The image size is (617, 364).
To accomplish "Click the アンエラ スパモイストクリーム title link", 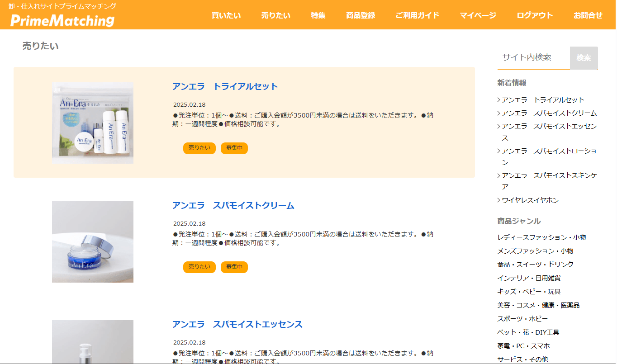I will 233,205.
